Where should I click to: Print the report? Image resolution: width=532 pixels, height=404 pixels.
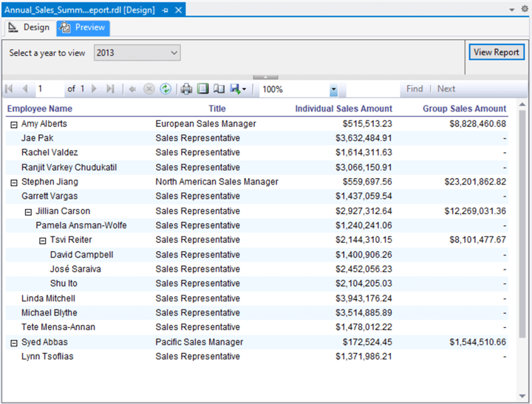(186, 89)
